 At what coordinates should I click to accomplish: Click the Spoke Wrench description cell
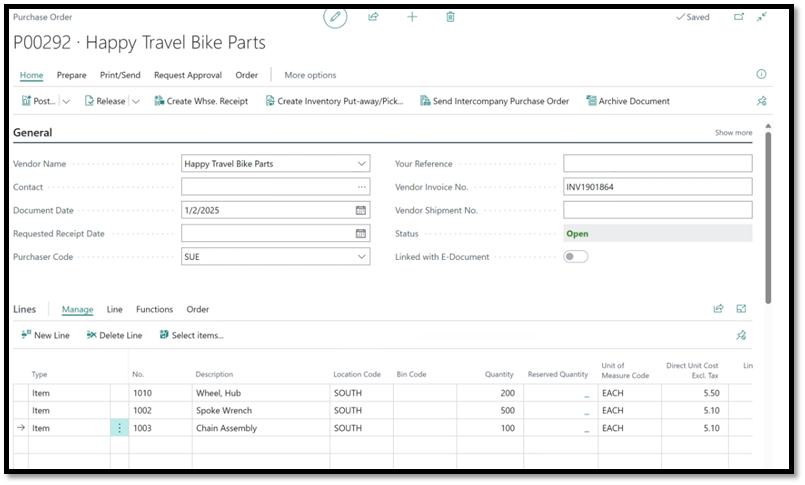261,411
